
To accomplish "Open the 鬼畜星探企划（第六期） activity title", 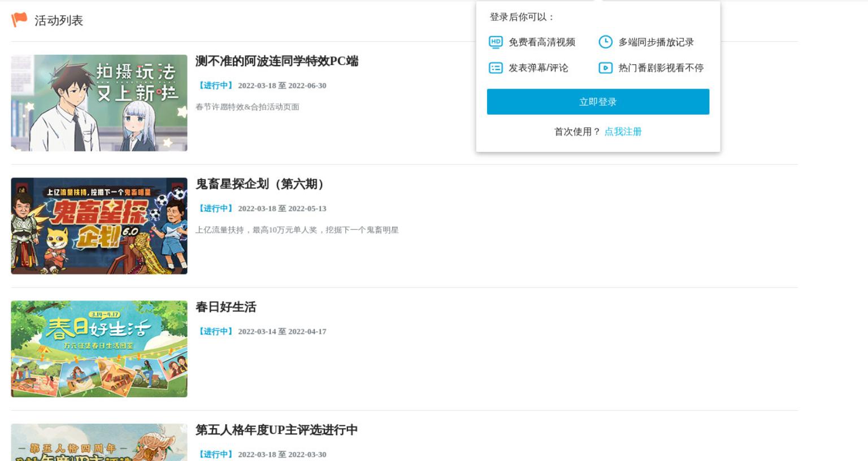I will tap(262, 184).
